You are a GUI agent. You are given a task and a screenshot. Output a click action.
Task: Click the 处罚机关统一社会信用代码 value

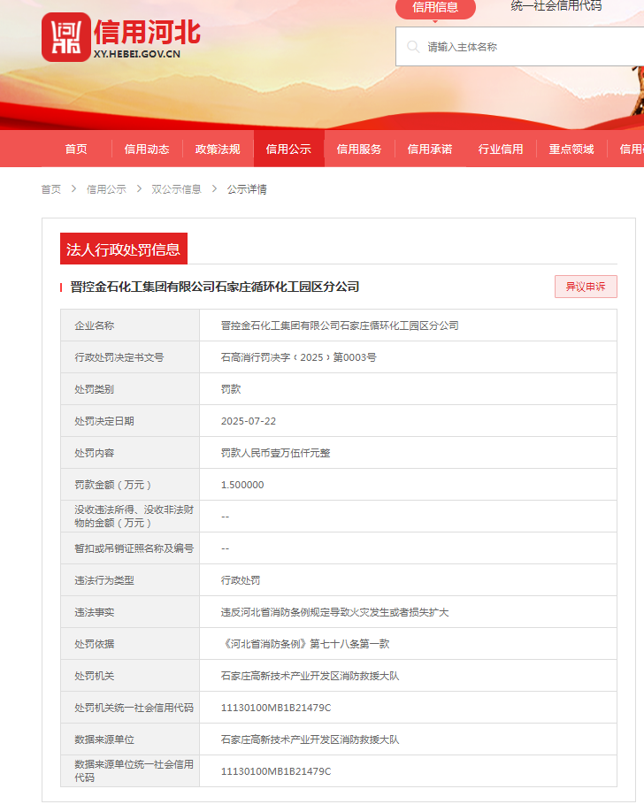pos(276,708)
